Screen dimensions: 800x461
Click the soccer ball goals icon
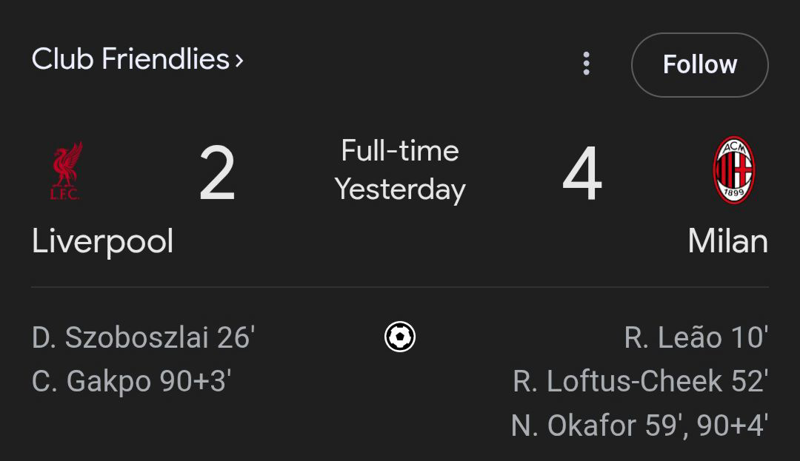pyautogui.click(x=400, y=337)
